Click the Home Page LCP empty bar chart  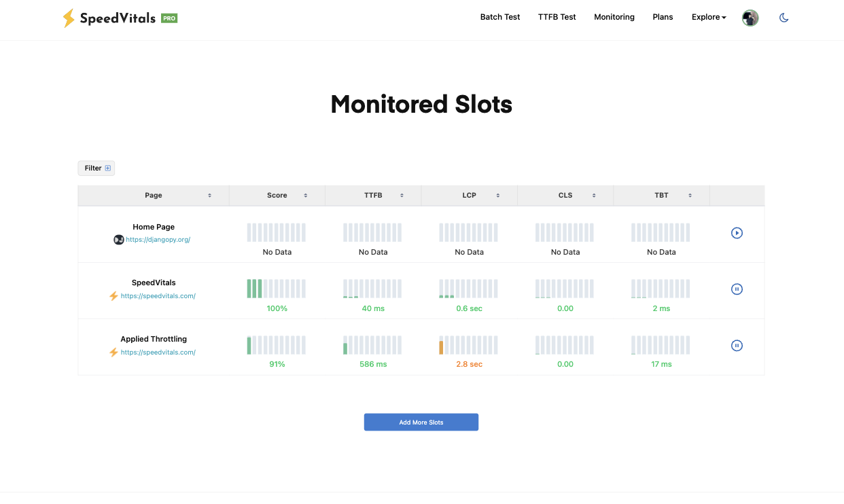coord(469,233)
